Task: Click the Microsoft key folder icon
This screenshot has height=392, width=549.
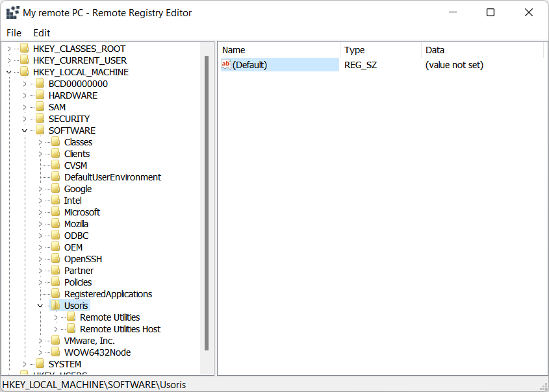Action: click(56, 212)
